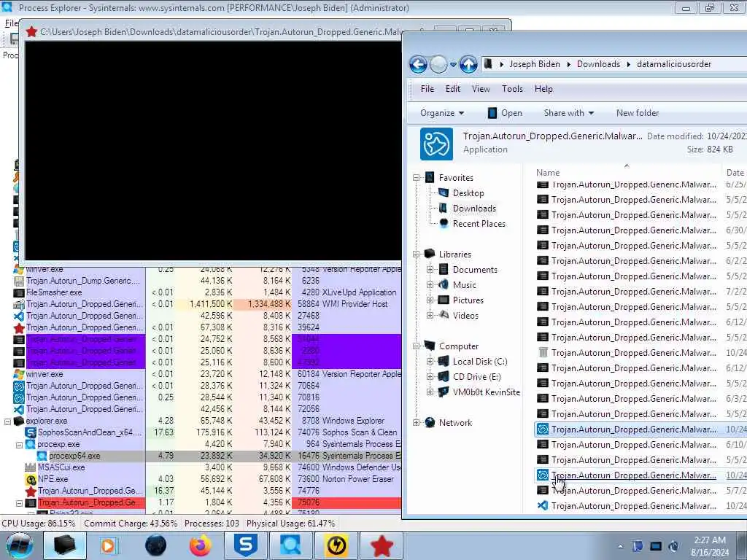The image size is (747, 560).
Task: Click the Joseph Biden breadcrumb
Action: [535, 64]
